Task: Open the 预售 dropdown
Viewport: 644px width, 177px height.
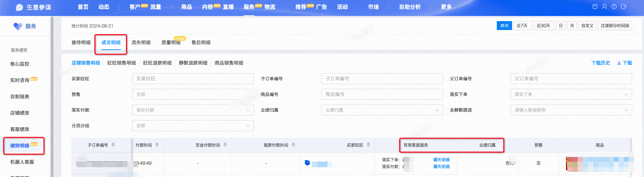Action: coord(193,94)
